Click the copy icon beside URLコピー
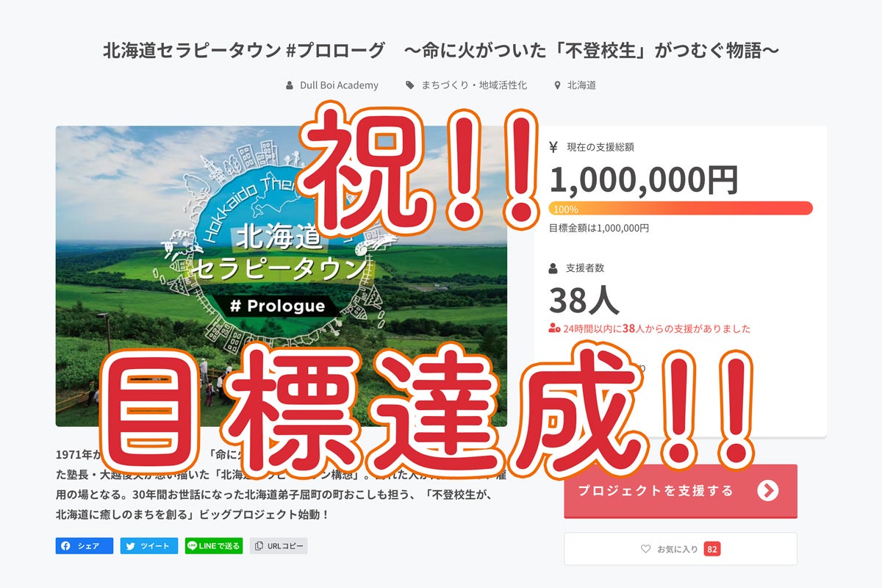Image resolution: width=882 pixels, height=588 pixels. [259, 546]
